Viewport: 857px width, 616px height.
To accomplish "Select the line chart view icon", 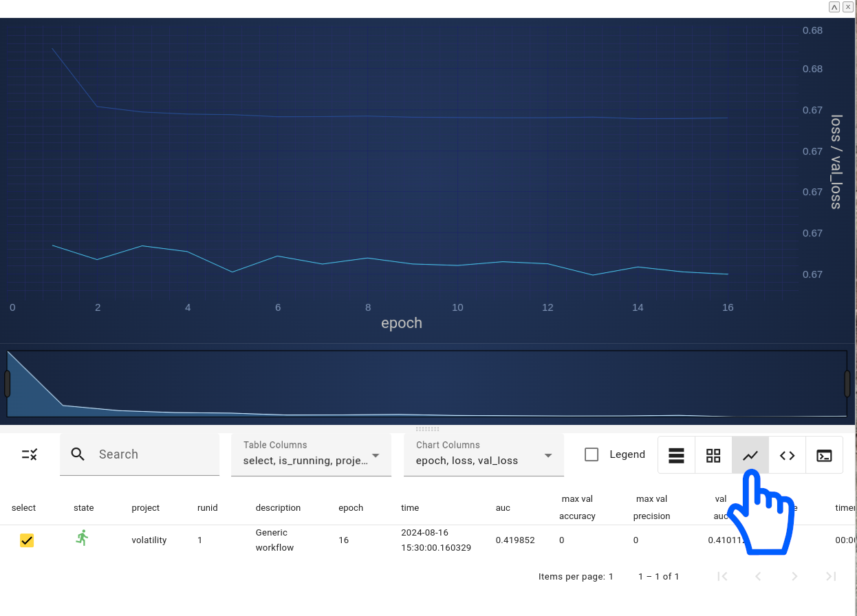I will (750, 455).
